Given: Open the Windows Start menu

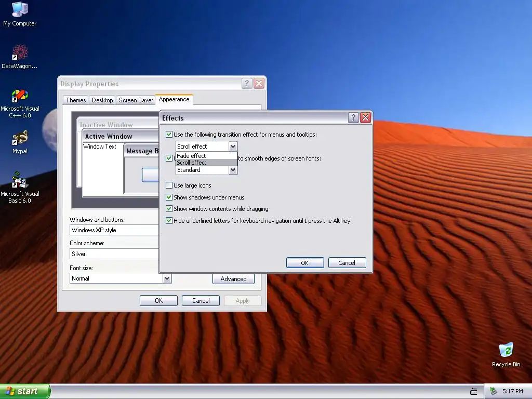Looking at the screenshot, I should (25, 391).
